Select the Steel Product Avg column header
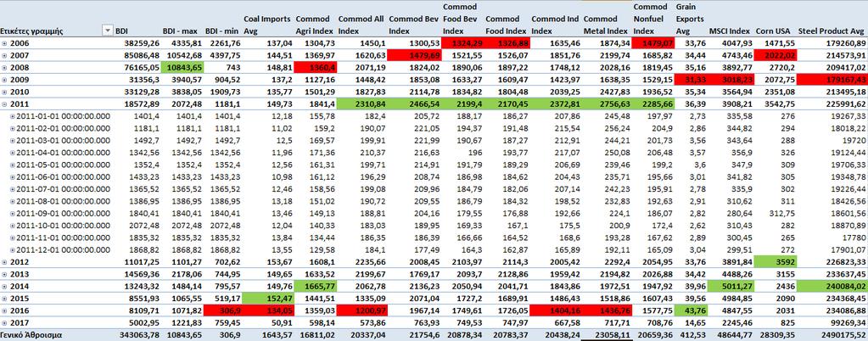Screen dimensions: 868x341 (x=831, y=31)
